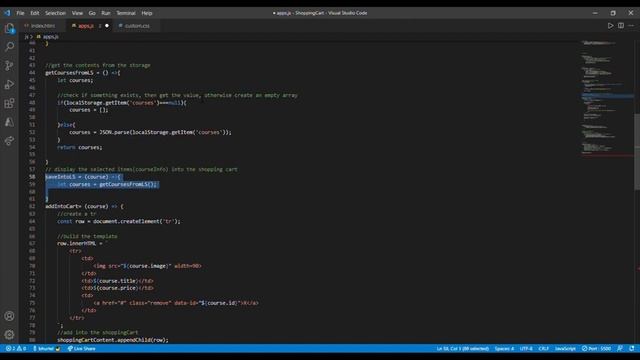This screenshot has width=640, height=360.
Task: Show errors and warnings from status bar
Action: tap(16, 349)
